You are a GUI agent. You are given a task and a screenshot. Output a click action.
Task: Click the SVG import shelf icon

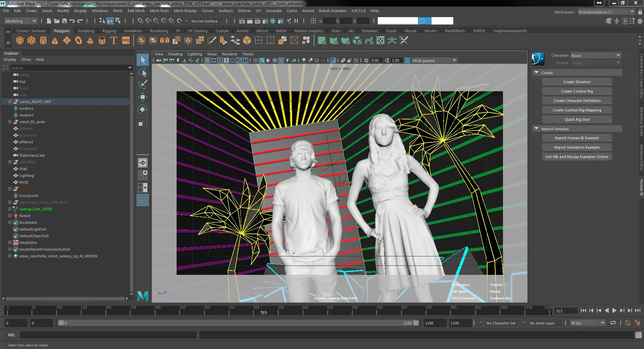pyautogui.click(x=126, y=41)
